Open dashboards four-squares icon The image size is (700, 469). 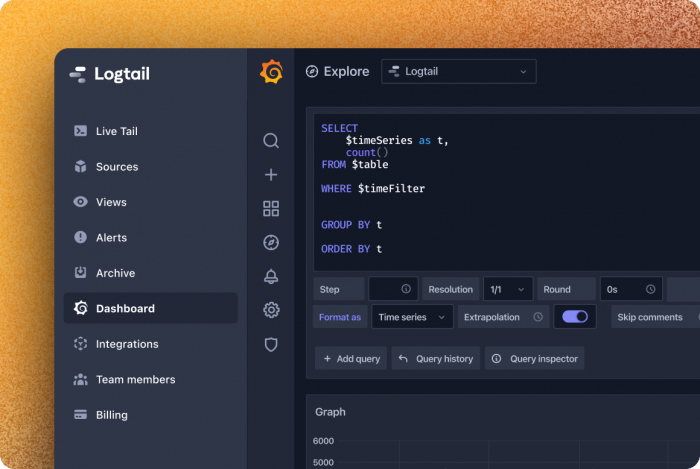tap(271, 208)
